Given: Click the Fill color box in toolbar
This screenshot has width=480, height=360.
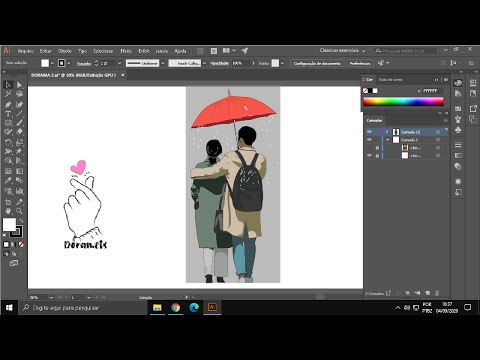Looking at the screenshot, I should pyautogui.click(x=9, y=225).
